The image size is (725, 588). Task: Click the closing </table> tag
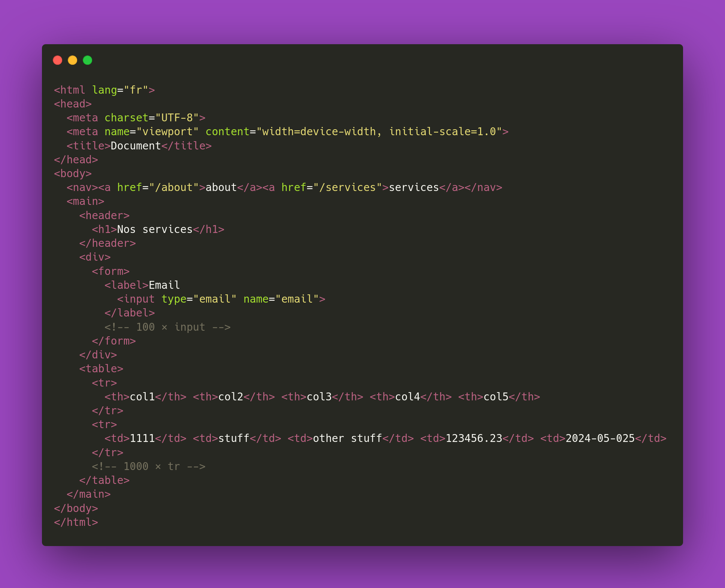tap(104, 481)
